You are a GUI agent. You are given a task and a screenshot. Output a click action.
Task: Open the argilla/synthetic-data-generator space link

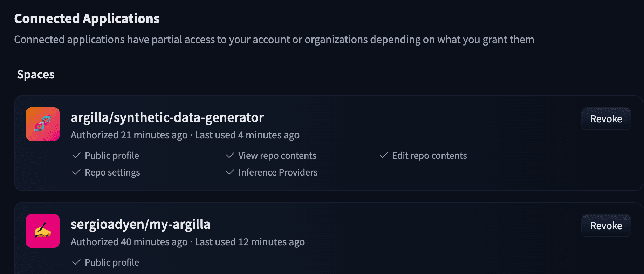(167, 117)
